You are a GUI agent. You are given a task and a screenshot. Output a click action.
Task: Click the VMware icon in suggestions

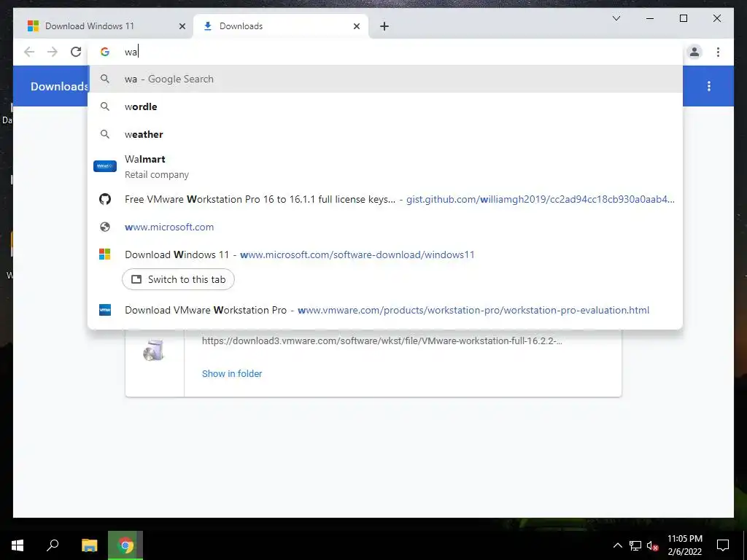click(x=105, y=310)
